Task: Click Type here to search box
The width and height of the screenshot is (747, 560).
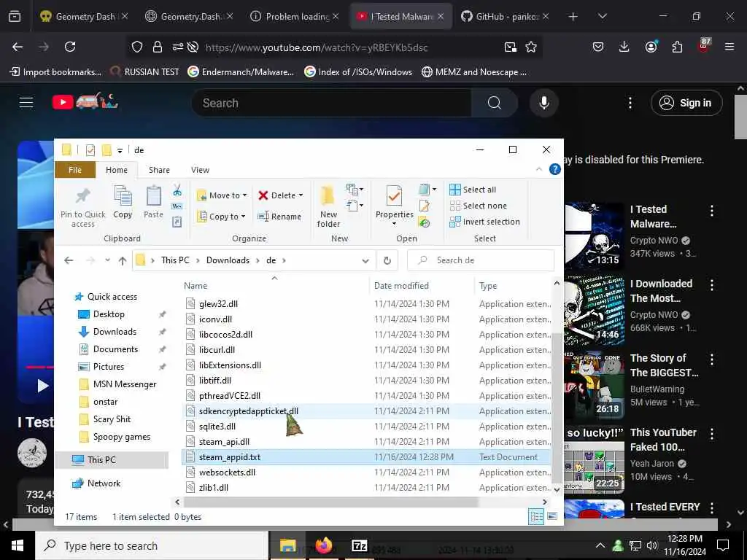Action: pyautogui.click(x=152, y=545)
